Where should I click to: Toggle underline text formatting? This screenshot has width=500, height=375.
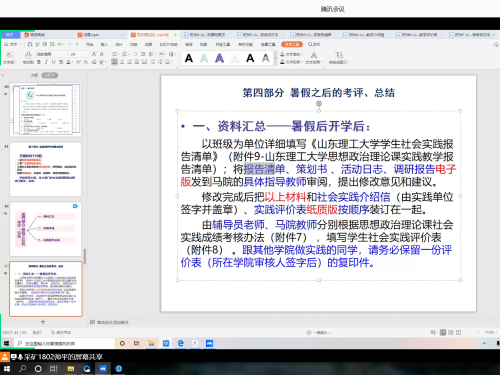(x=53, y=62)
